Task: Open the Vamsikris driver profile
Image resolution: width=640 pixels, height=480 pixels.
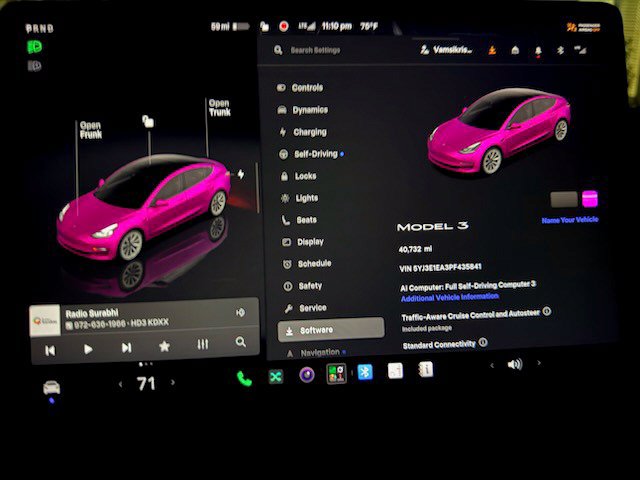Action: click(x=446, y=50)
